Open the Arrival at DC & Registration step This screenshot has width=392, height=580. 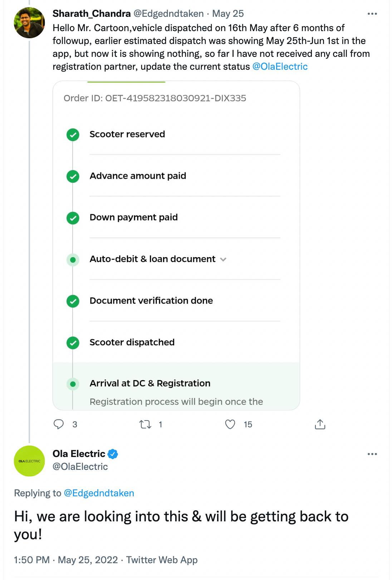[150, 383]
